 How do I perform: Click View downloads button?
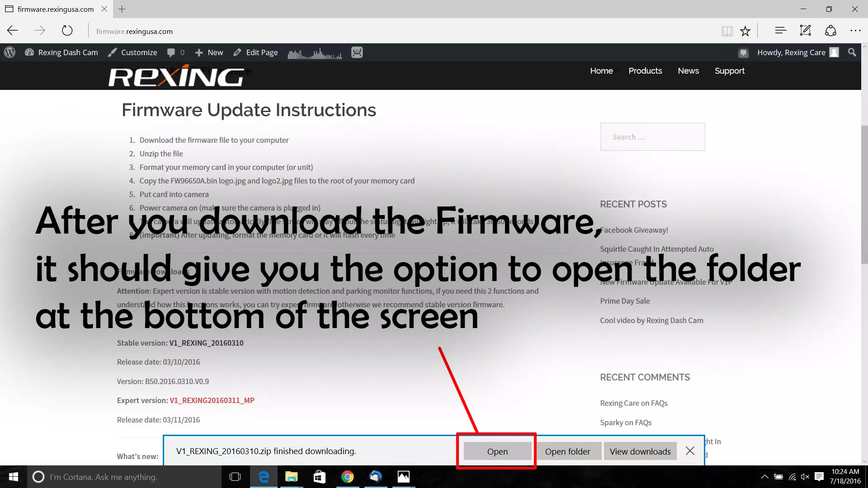[640, 451]
